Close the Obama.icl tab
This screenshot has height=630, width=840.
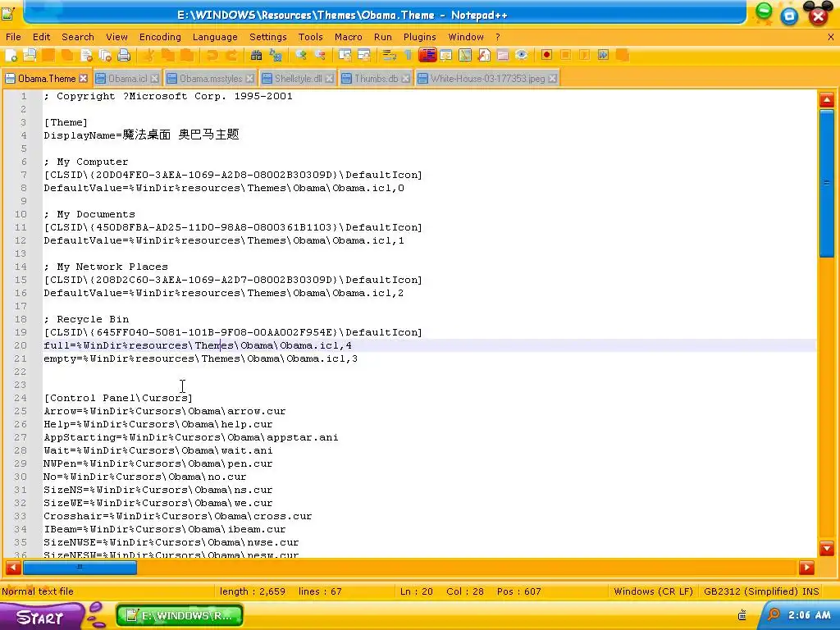(154, 79)
